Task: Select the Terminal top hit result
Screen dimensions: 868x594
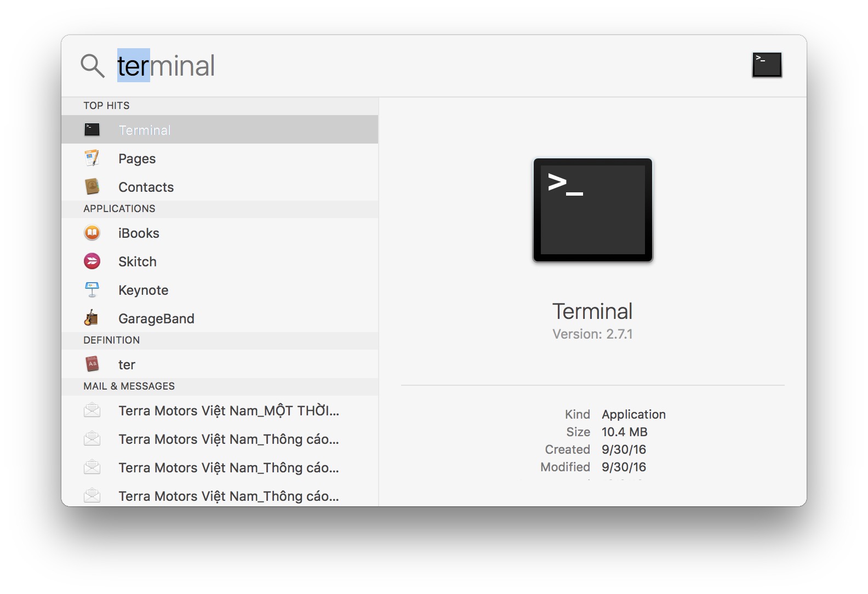Action: 219,130
